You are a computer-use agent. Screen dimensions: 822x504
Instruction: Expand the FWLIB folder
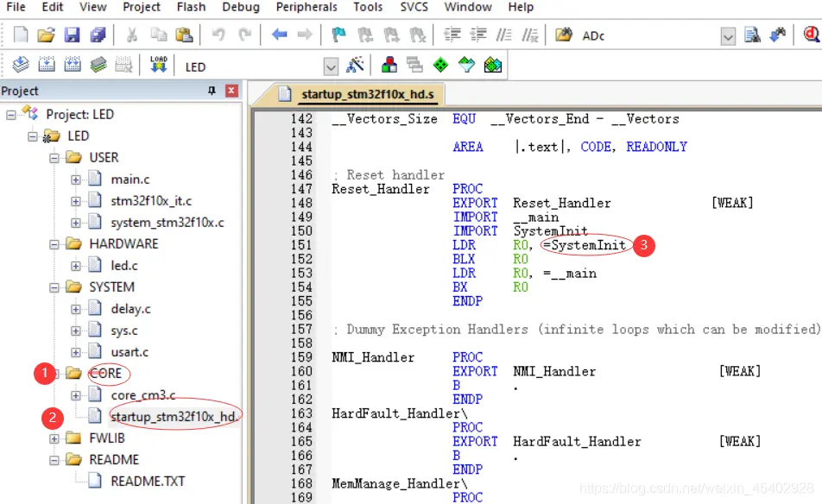(54, 438)
